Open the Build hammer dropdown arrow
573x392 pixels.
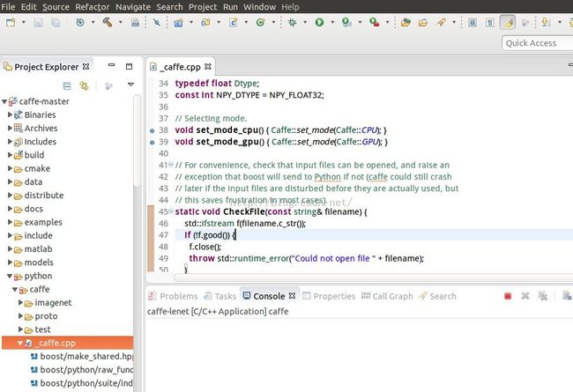[120, 22]
